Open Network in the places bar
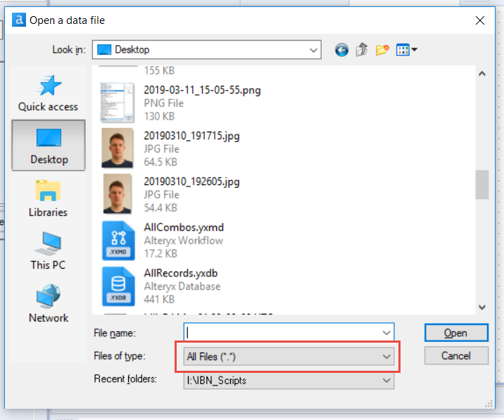Image resolution: width=504 pixels, height=420 pixels. [48, 303]
